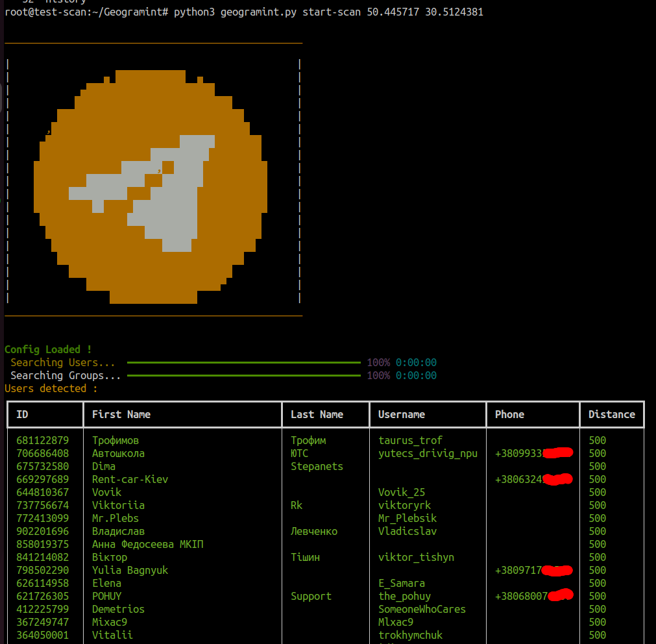Viewport: 656px width, 644px height.
Task: Click first name 'Mr.Plebs'
Action: click(115, 518)
